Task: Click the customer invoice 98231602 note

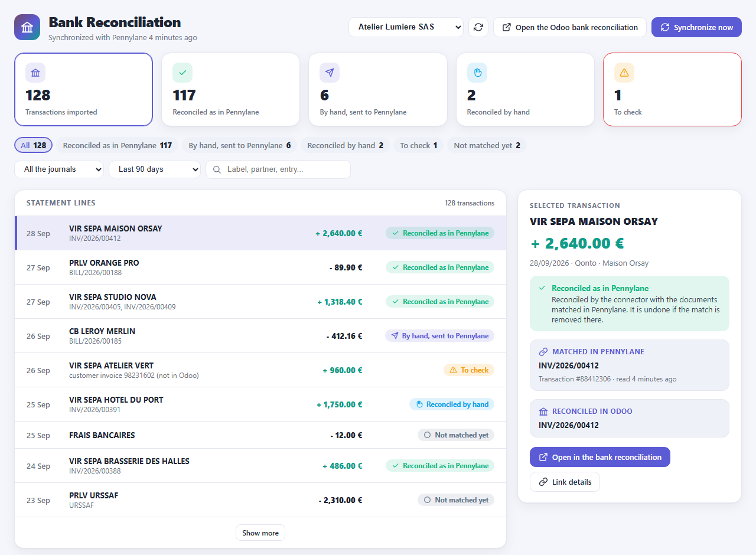Action: tap(133, 376)
